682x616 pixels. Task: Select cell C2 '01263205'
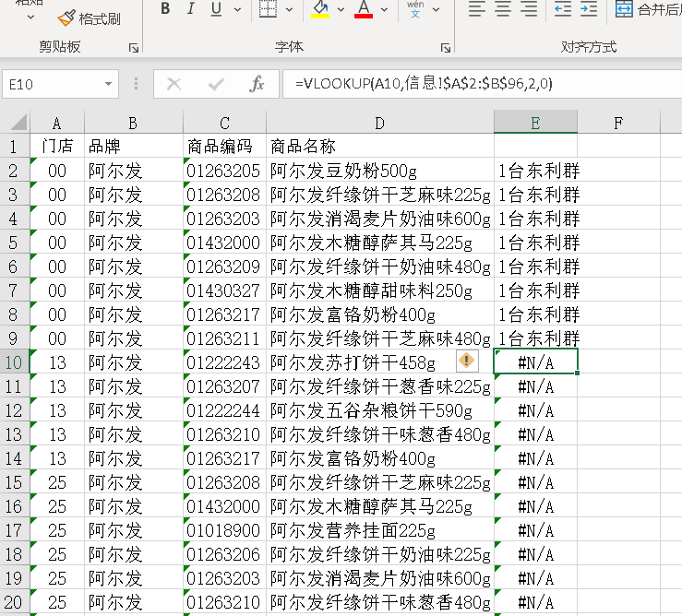tap(224, 171)
